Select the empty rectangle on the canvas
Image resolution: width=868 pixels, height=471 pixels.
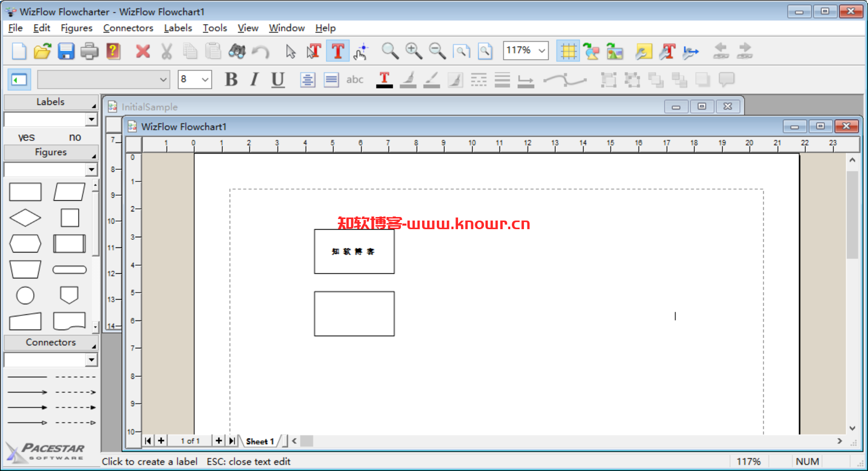point(354,313)
